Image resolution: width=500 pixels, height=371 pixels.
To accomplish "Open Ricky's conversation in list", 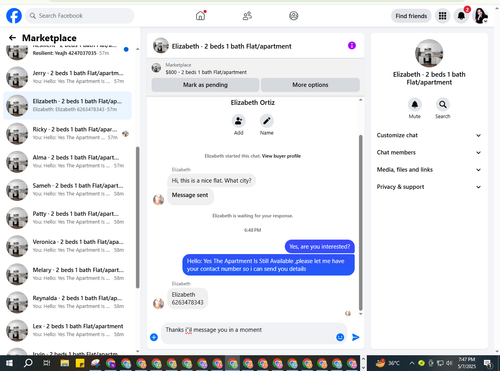I will [x=67, y=133].
